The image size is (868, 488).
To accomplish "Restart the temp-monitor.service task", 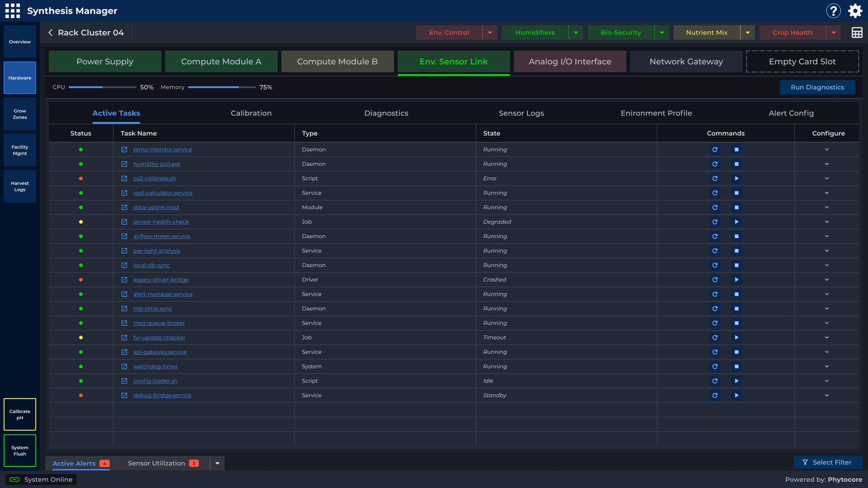I will [715, 149].
